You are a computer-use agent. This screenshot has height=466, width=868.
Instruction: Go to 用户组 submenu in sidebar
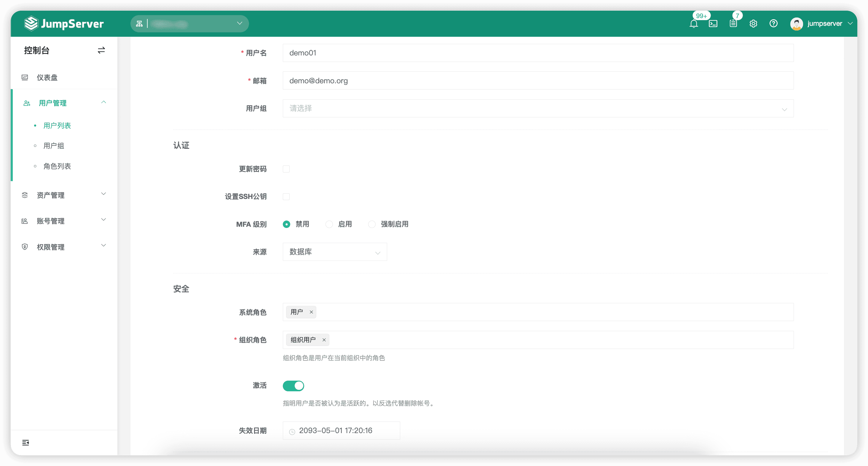point(54,146)
